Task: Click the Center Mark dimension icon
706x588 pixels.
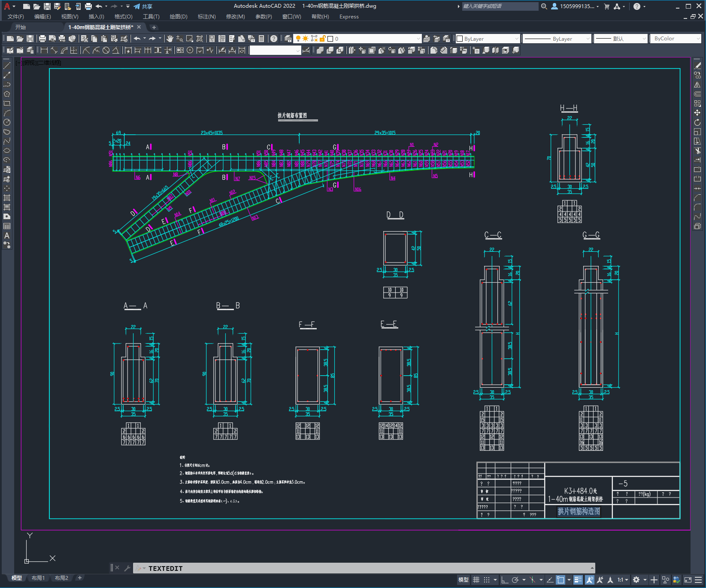Action: (190, 50)
